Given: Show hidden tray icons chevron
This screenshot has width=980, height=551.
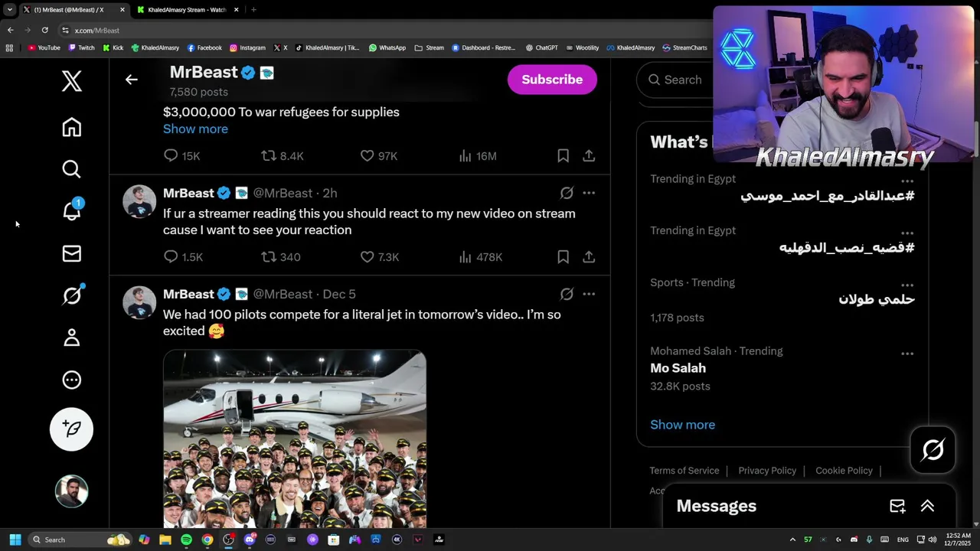Looking at the screenshot, I should click(x=792, y=540).
